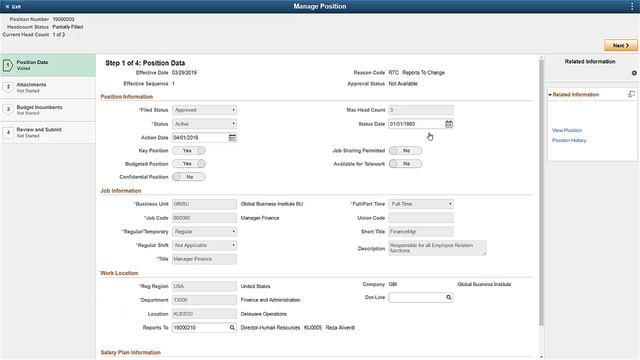Click the step 4 Review and Submit icon
The image size is (640, 360).
(8, 132)
